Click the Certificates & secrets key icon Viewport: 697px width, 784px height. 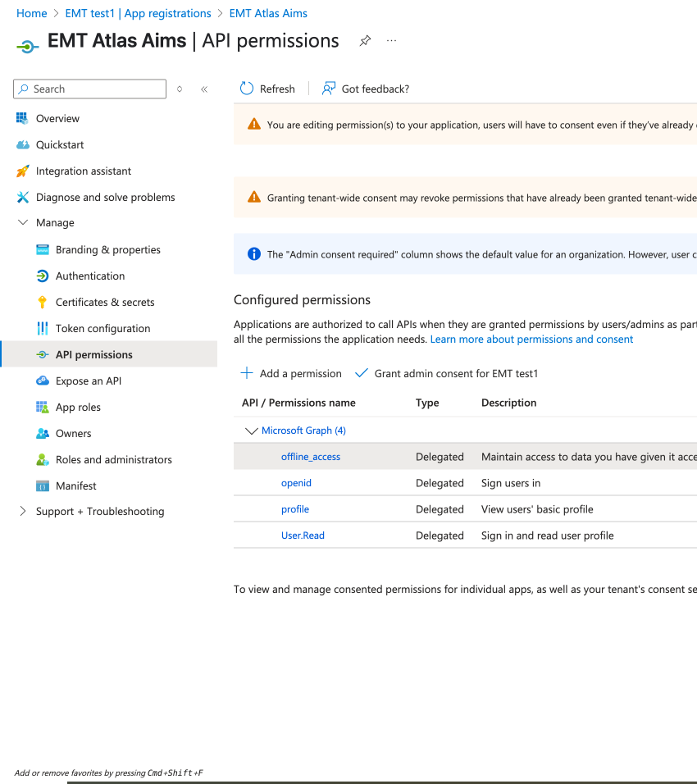point(43,302)
